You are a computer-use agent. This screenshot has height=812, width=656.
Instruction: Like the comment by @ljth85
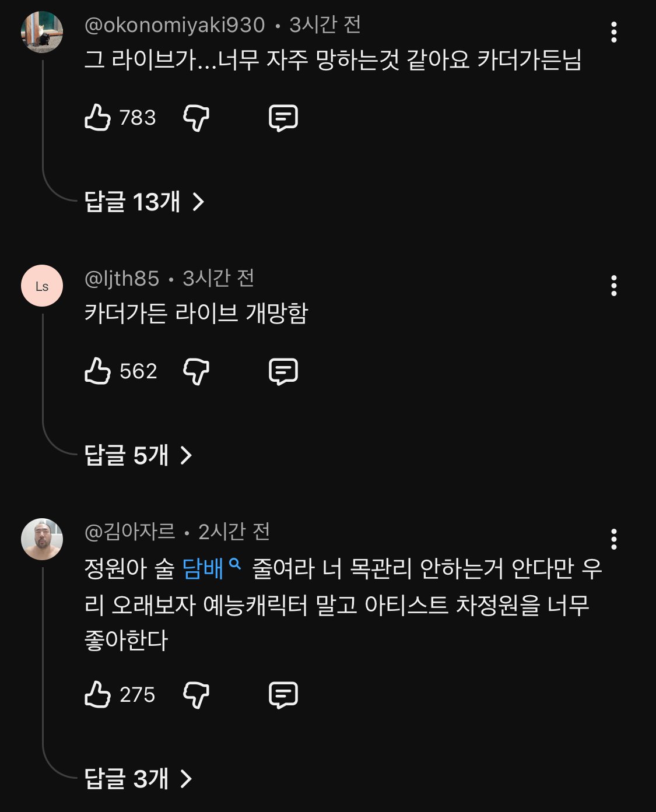pos(98,371)
